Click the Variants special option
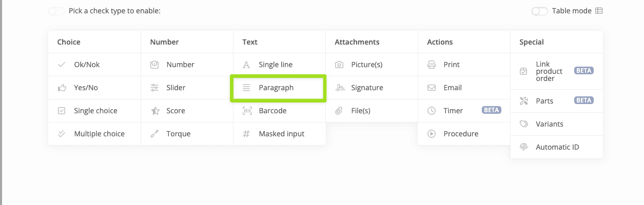 click(549, 124)
